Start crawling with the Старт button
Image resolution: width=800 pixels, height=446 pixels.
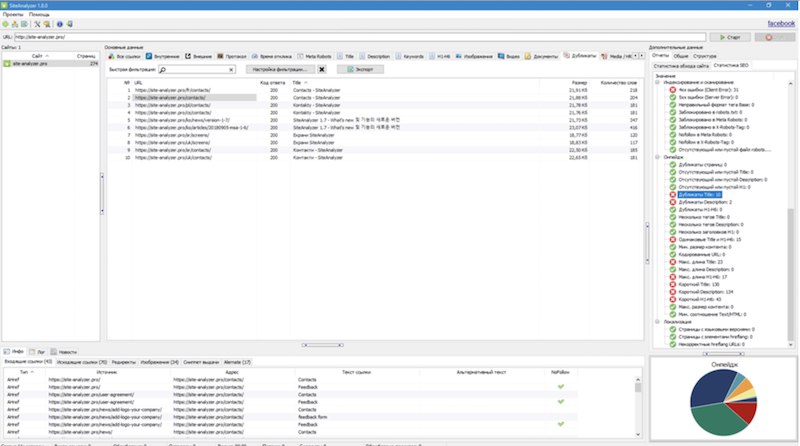click(730, 37)
